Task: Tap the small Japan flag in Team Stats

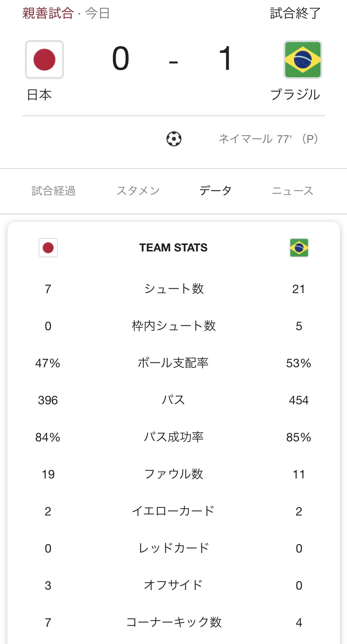Action: click(x=48, y=248)
